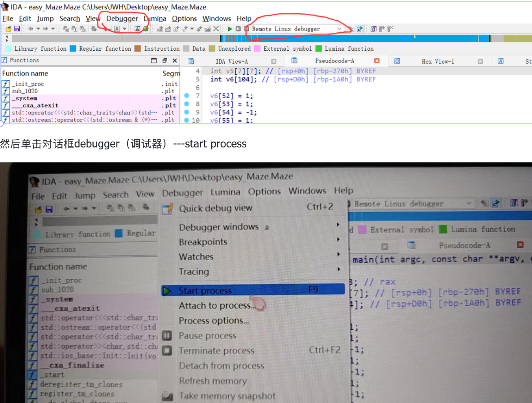Click IDA View-A tab icon in upper window
Viewport: 532px width, 403px height.
point(191,61)
